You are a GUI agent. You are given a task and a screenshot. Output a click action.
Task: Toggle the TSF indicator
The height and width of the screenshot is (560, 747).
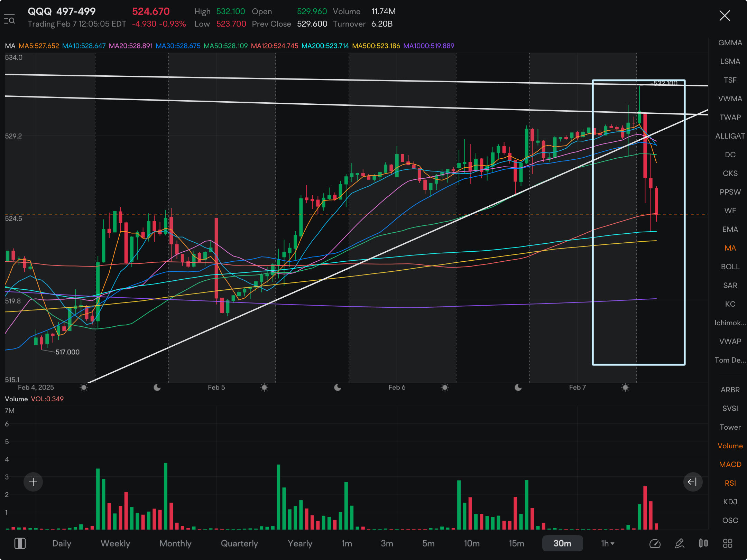[730, 80]
